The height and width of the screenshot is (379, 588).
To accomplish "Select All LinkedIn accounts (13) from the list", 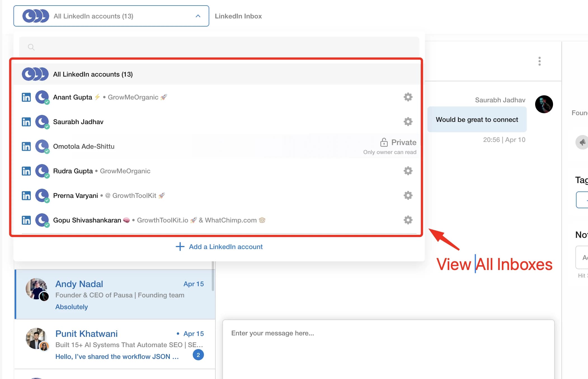I will coord(93,74).
